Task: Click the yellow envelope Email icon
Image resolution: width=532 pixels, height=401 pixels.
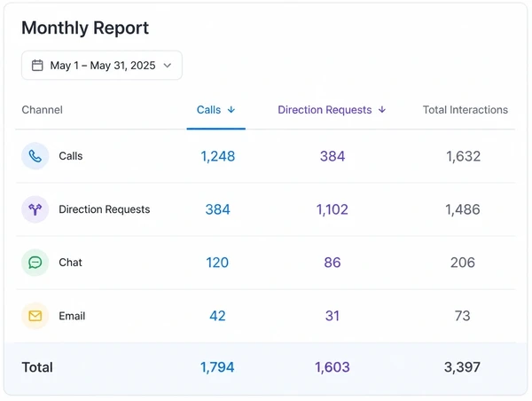Action: (x=35, y=316)
